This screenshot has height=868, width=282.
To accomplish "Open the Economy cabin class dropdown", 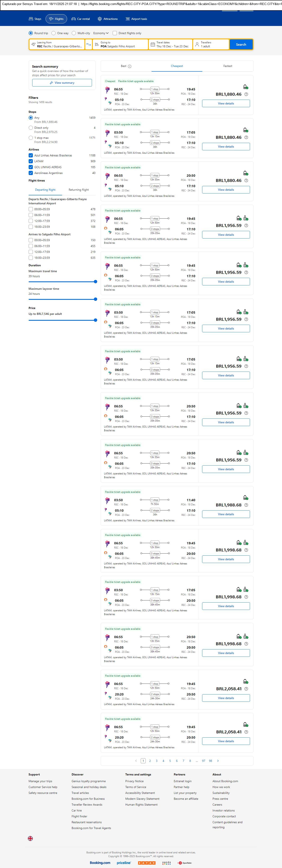I will [101, 33].
